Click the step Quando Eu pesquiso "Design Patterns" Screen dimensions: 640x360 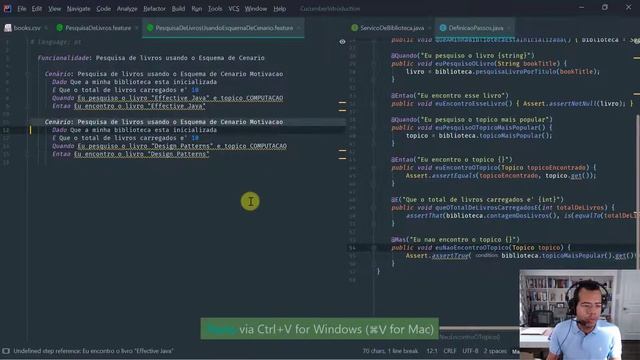click(x=169, y=146)
